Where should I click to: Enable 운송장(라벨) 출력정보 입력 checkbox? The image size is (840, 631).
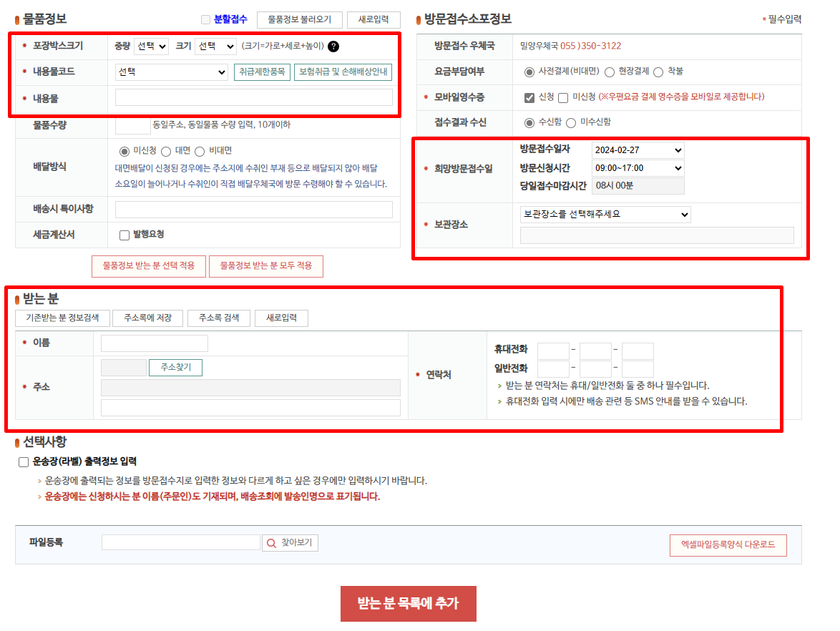tap(22, 461)
